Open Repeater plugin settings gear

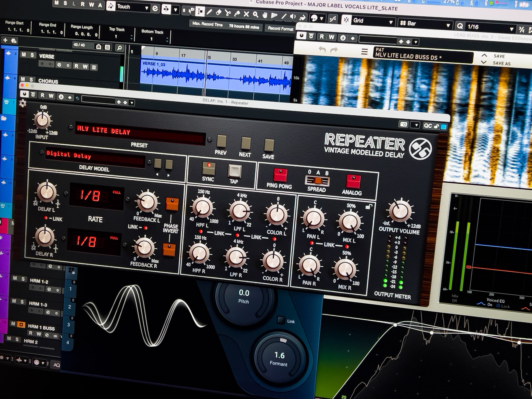[22, 103]
